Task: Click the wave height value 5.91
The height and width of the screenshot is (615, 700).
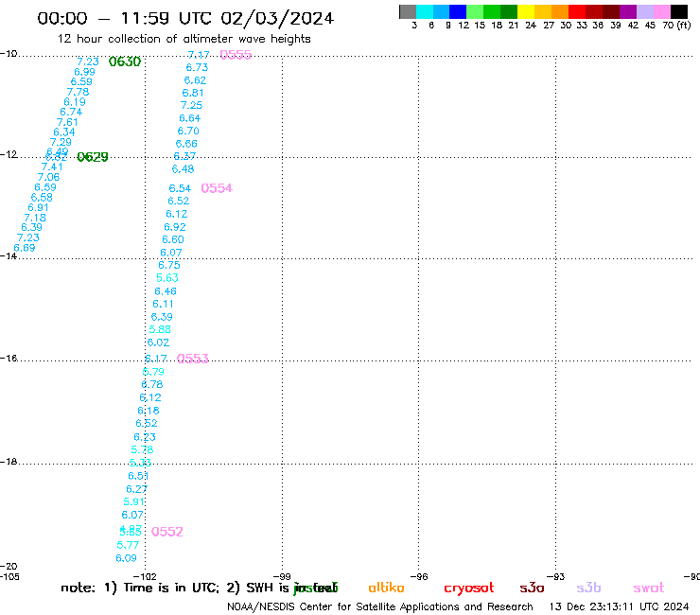Action: point(134,502)
